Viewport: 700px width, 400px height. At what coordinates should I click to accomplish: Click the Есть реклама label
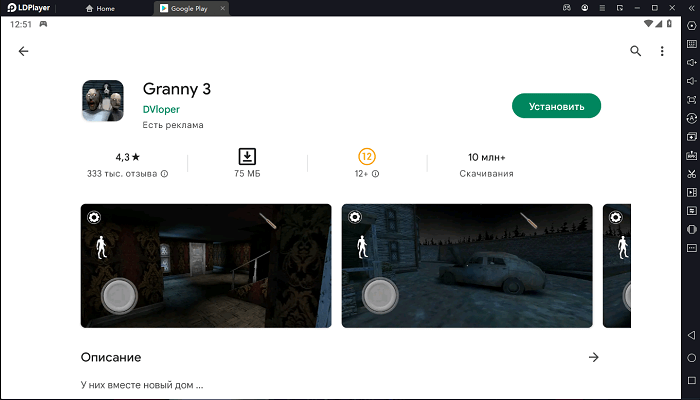173,125
